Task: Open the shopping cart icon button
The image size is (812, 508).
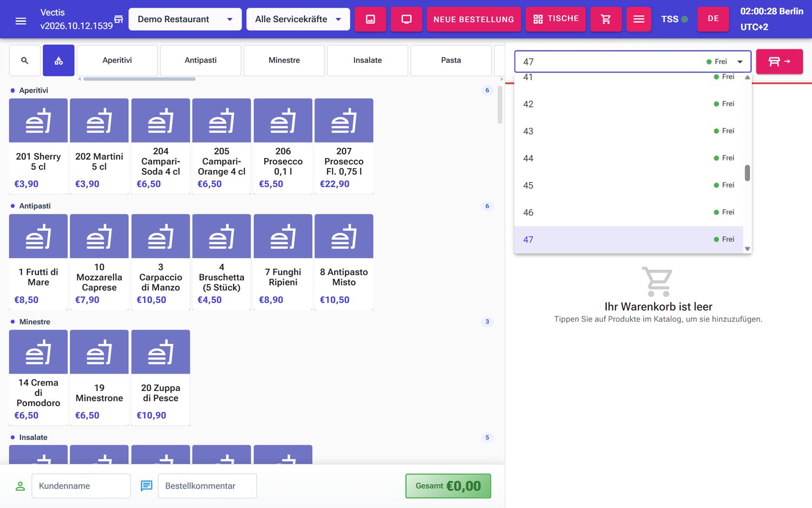Action: [x=606, y=19]
